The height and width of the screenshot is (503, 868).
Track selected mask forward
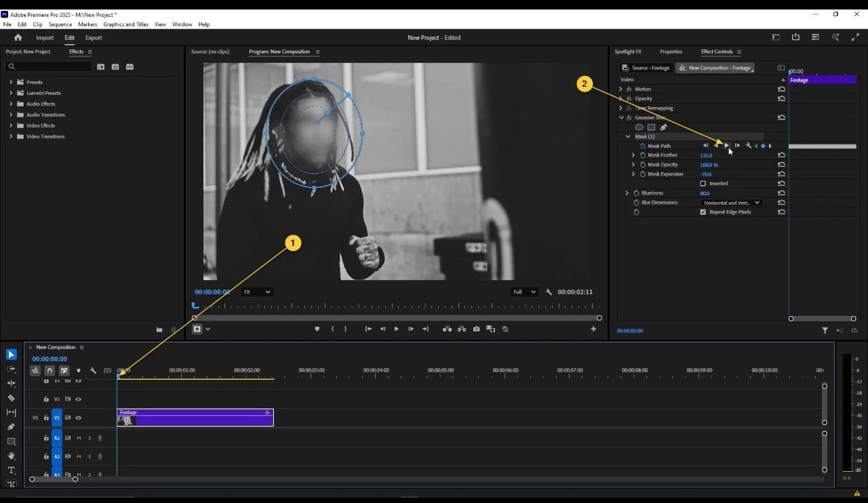tap(727, 146)
